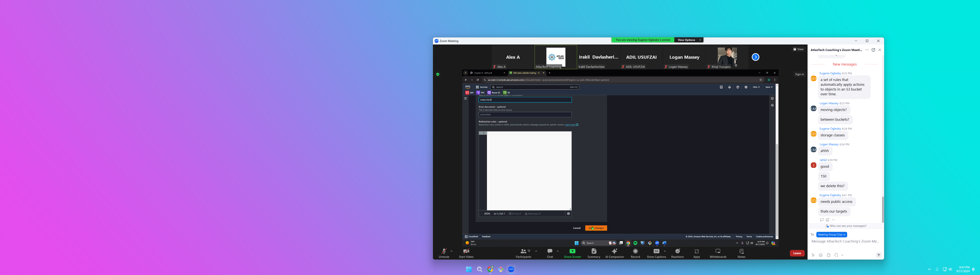Click the send message arrow icon

878,255
